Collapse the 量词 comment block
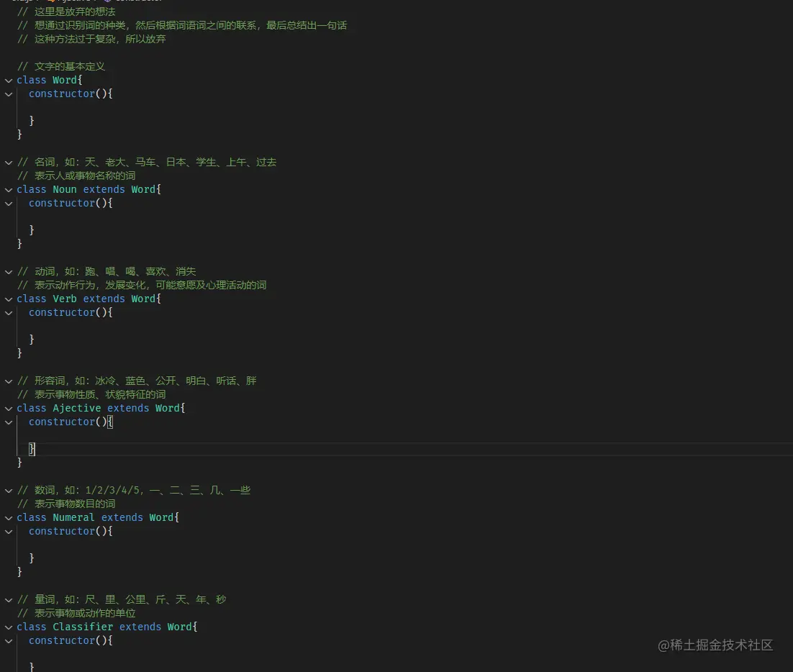793x672 pixels. [9, 600]
